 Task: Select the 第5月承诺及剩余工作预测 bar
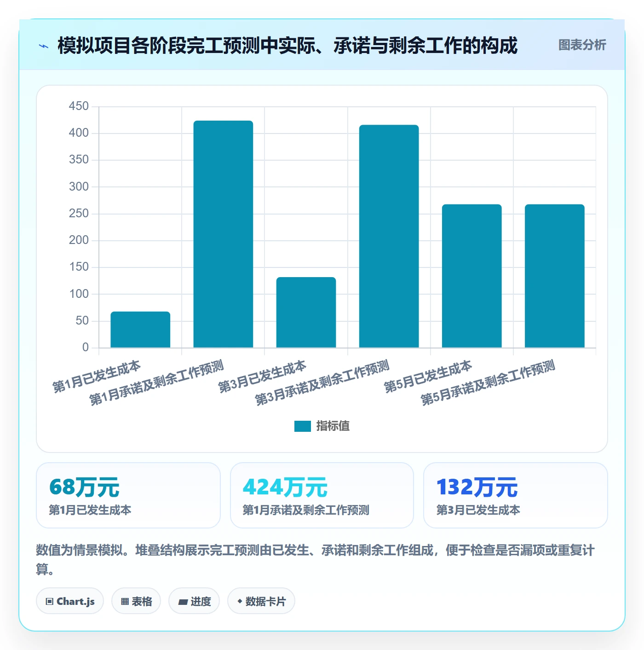(554, 276)
